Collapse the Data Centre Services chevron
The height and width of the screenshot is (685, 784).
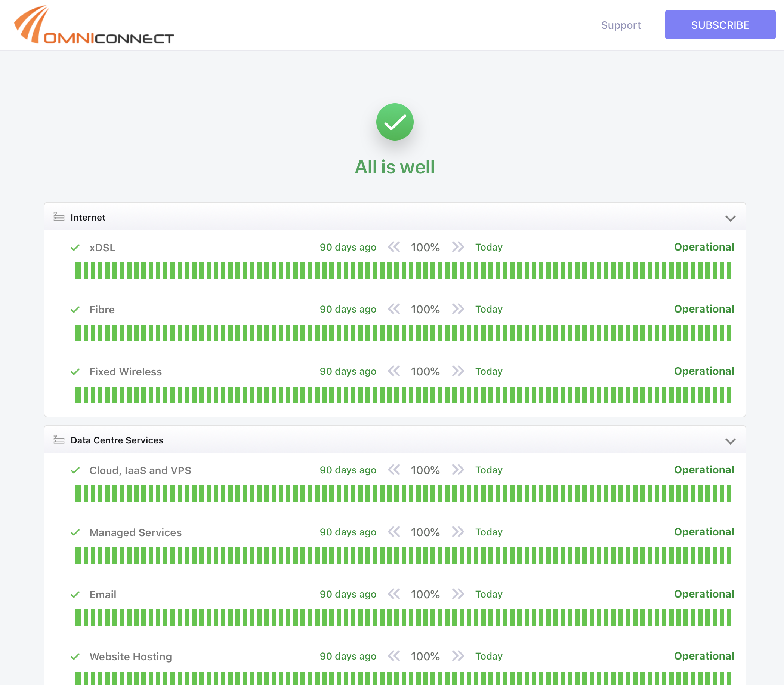pyautogui.click(x=730, y=441)
